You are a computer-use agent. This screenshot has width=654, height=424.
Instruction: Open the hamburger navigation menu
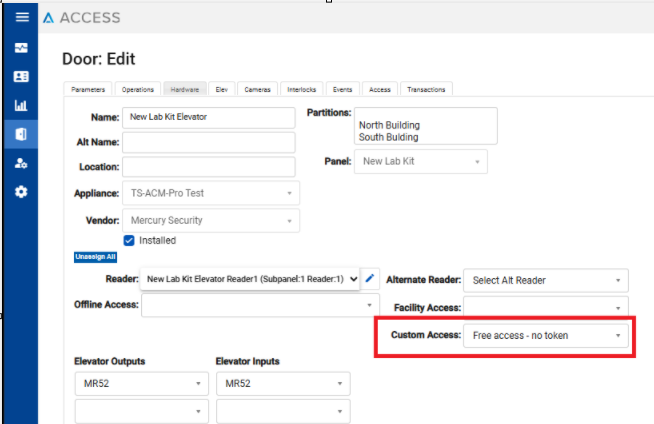pos(22,17)
